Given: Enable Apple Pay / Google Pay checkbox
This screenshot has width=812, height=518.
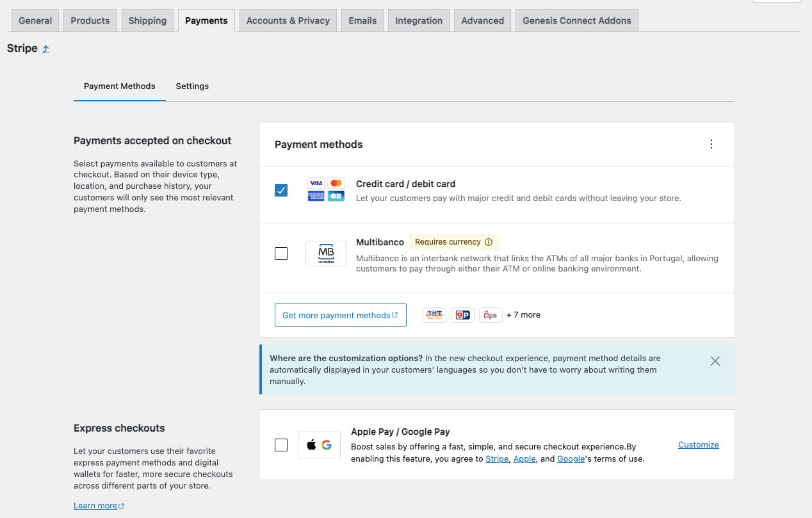Looking at the screenshot, I should tap(281, 445).
